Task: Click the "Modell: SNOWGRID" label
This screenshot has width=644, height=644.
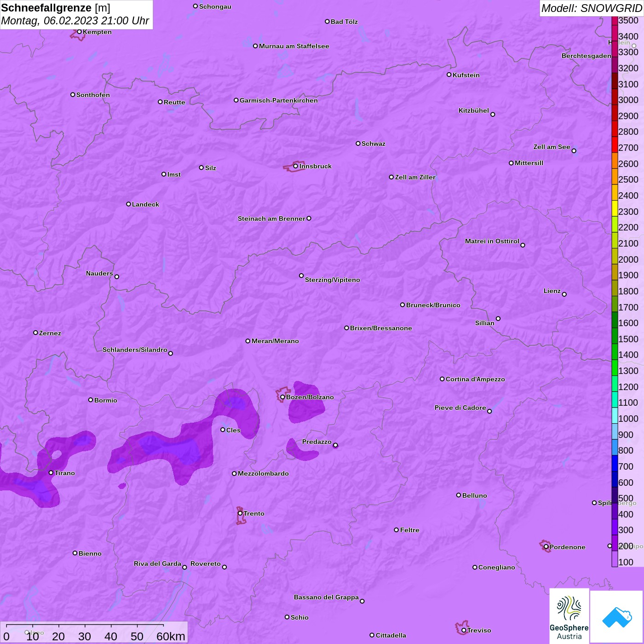Action: (592, 8)
